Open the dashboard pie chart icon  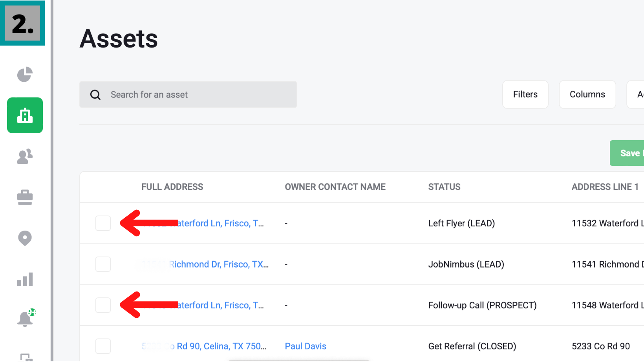point(25,75)
